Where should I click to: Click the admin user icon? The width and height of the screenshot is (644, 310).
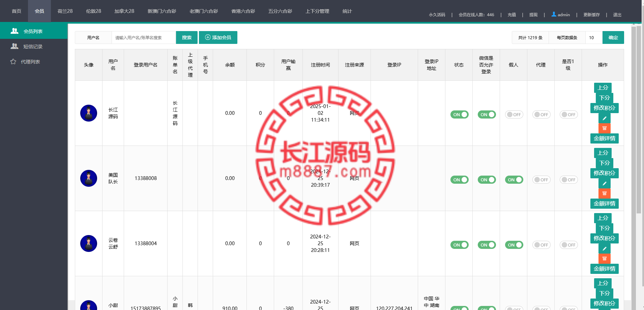click(x=554, y=14)
